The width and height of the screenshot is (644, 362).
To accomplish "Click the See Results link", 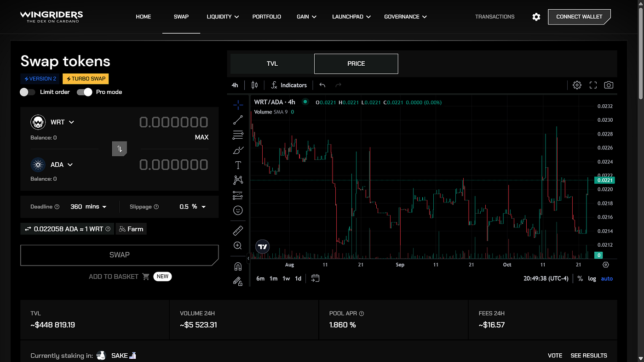I will (x=589, y=356).
